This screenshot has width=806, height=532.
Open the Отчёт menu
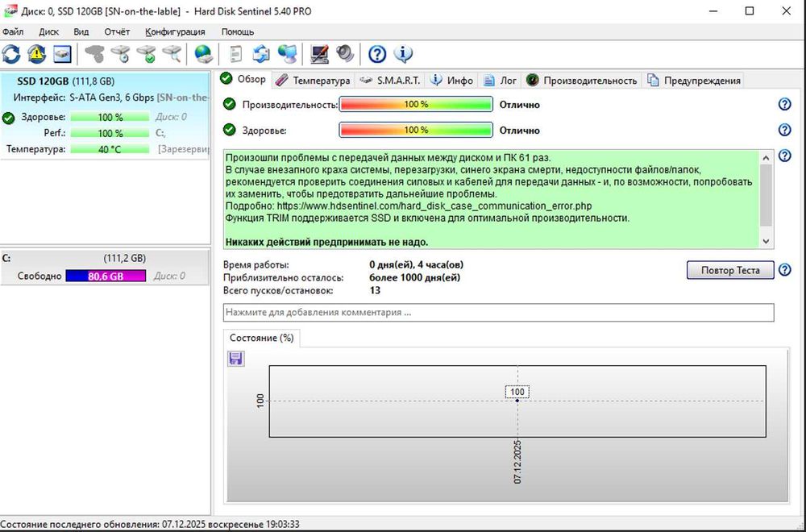[x=117, y=32]
